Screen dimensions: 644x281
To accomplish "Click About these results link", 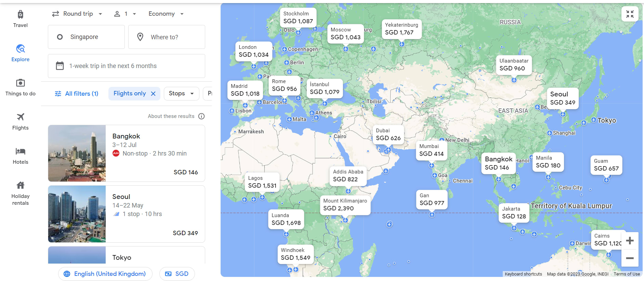I will tap(171, 116).
